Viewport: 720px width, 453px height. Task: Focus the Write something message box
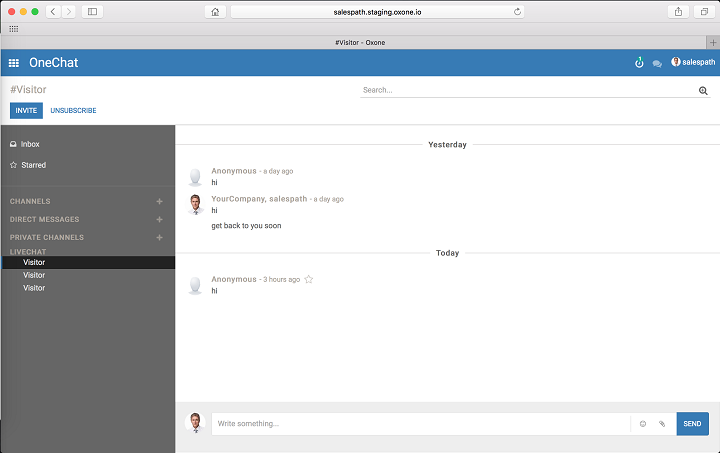point(421,424)
